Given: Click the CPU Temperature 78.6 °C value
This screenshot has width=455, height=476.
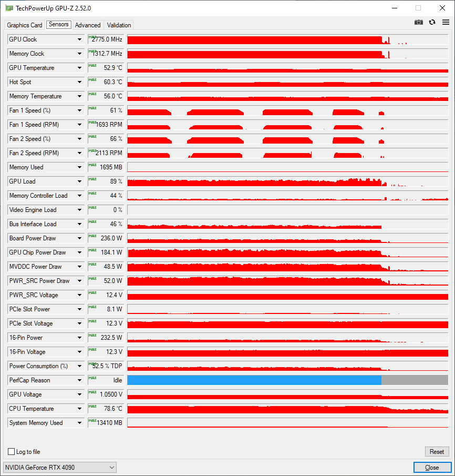Looking at the screenshot, I should [x=106, y=409].
